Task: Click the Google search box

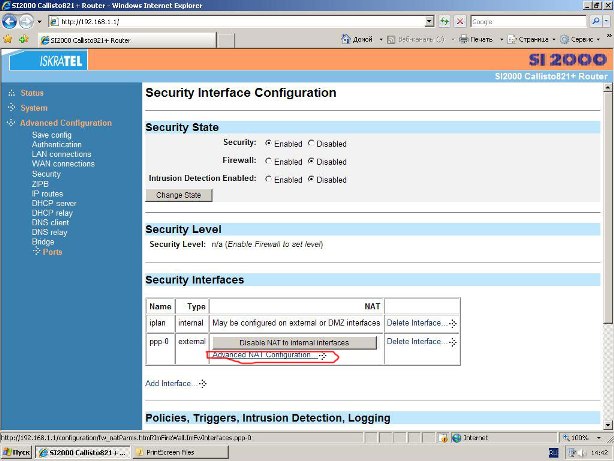Action: click(x=528, y=22)
